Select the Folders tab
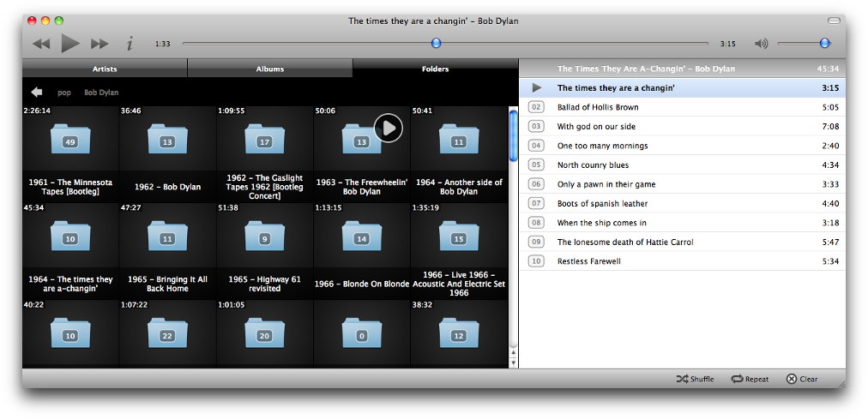 435,69
